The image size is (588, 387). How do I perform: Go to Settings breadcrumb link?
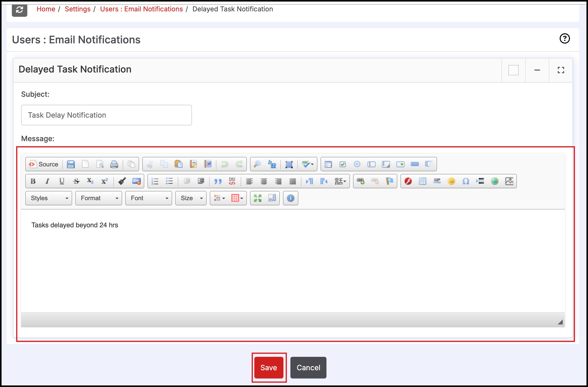(78, 9)
